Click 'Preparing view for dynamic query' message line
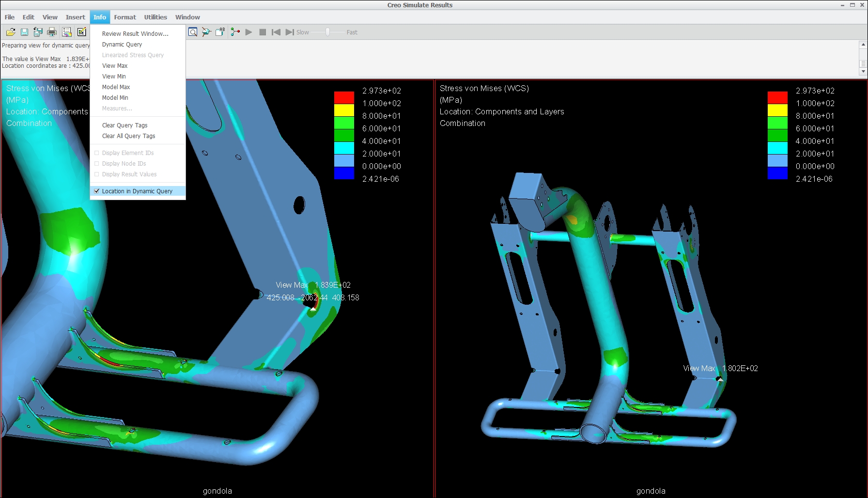This screenshot has width=868, height=498. (x=46, y=45)
